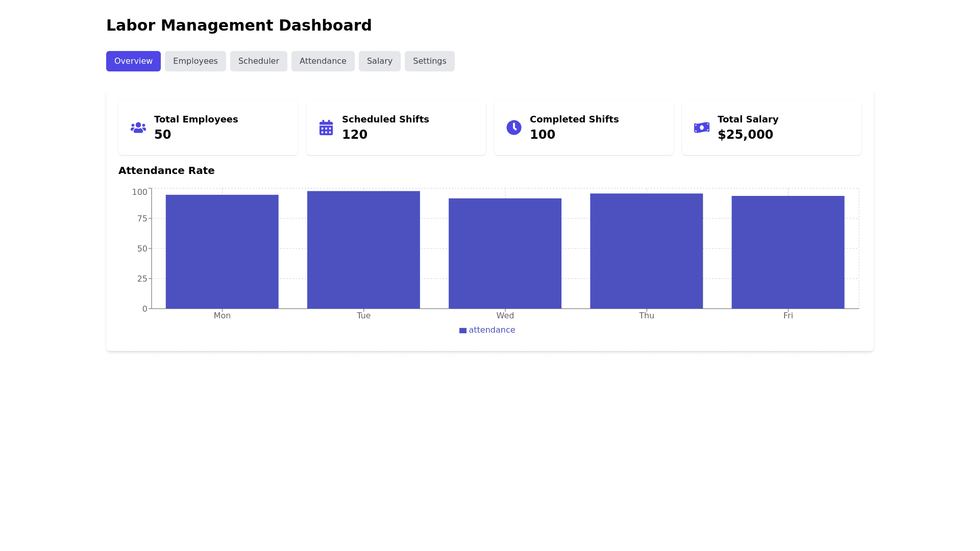980x551 pixels.
Task: Click the Monday attendance bar
Action: point(222,252)
